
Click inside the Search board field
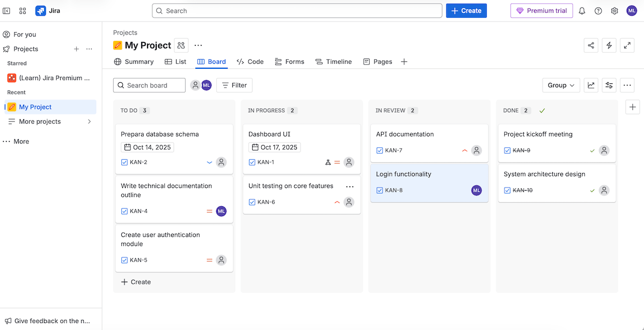(150, 85)
